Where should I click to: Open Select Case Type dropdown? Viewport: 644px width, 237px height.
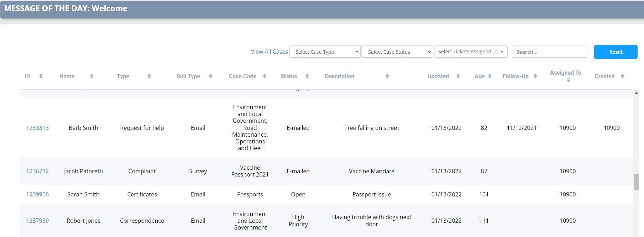click(x=325, y=52)
